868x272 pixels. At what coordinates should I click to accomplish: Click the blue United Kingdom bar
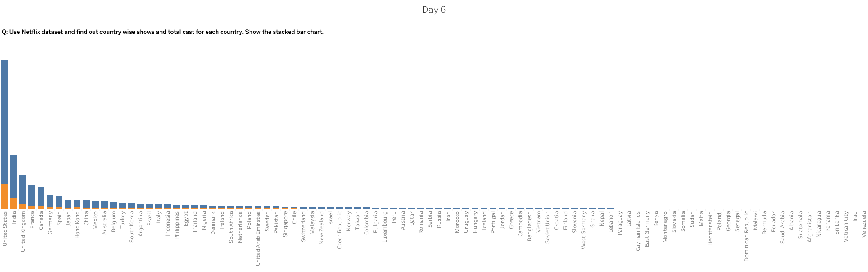point(23,189)
